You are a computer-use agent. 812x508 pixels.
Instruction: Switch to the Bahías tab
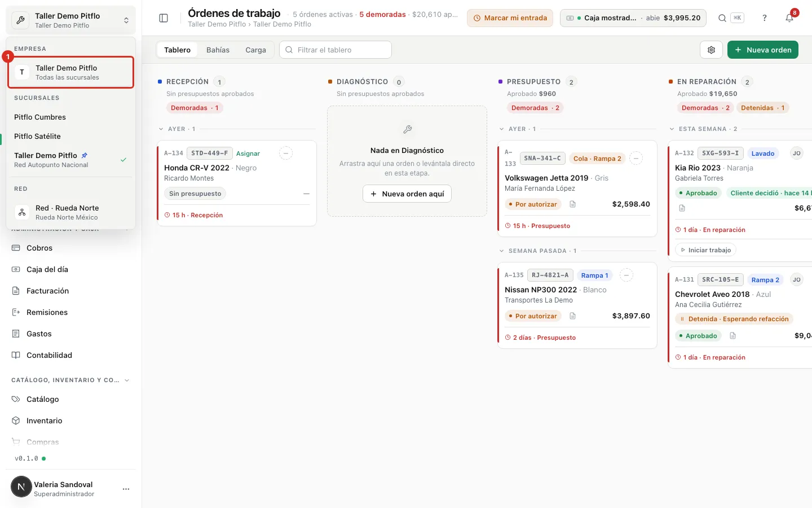pos(218,50)
